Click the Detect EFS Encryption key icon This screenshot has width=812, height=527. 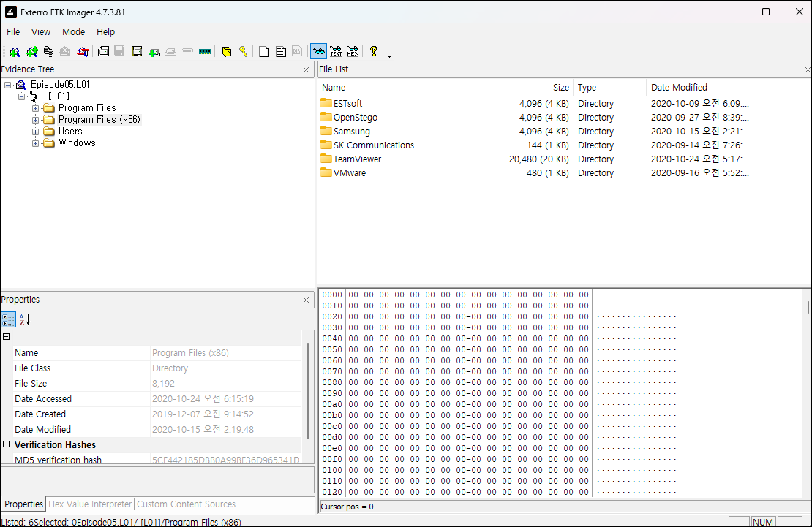[x=243, y=51]
